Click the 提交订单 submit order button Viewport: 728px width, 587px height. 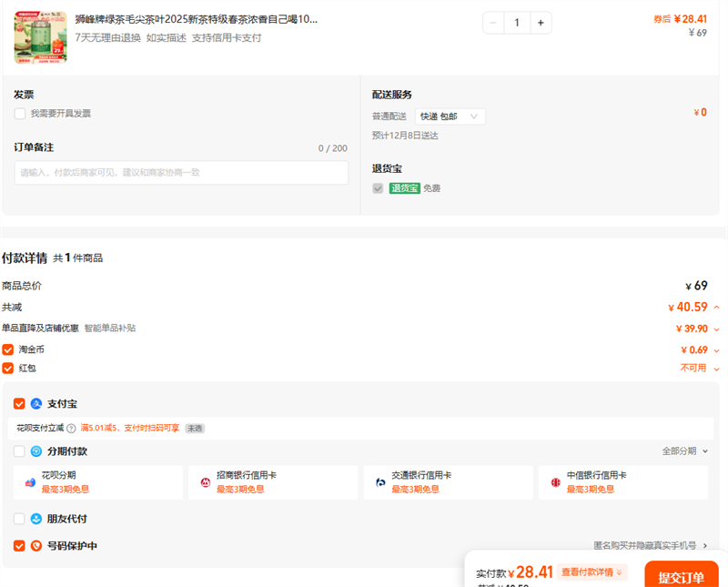tap(681, 577)
